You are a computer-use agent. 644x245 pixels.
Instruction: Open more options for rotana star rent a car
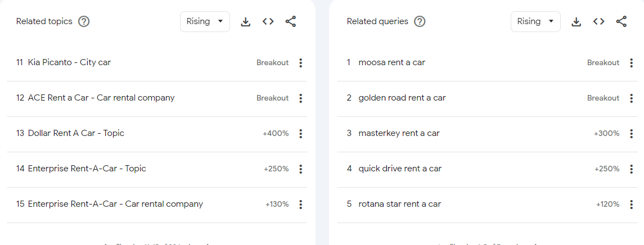tap(632, 205)
